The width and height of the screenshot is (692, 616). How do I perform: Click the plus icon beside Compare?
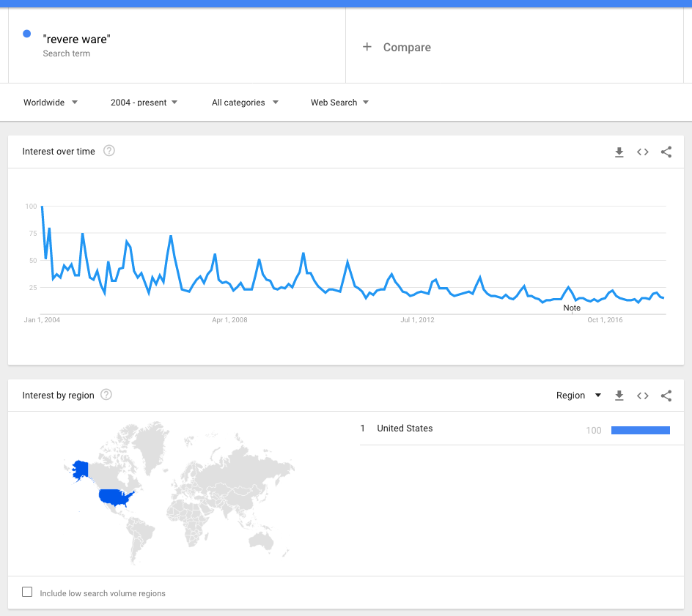pos(367,47)
